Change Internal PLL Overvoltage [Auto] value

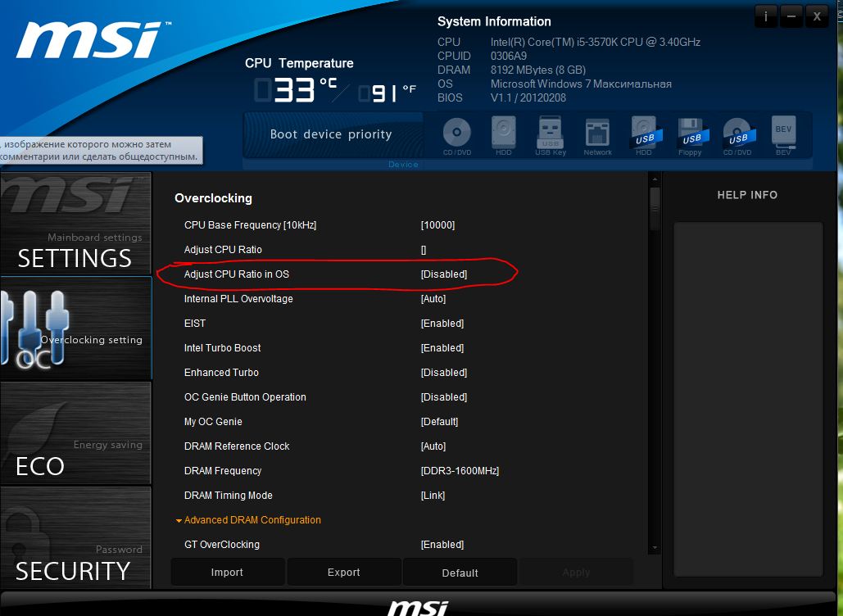[x=433, y=299]
